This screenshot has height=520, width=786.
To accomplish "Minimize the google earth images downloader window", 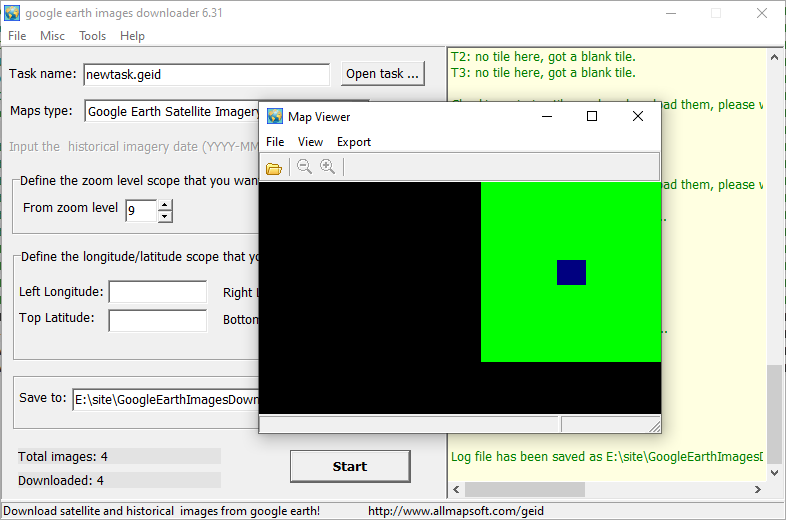I will coord(671,13).
